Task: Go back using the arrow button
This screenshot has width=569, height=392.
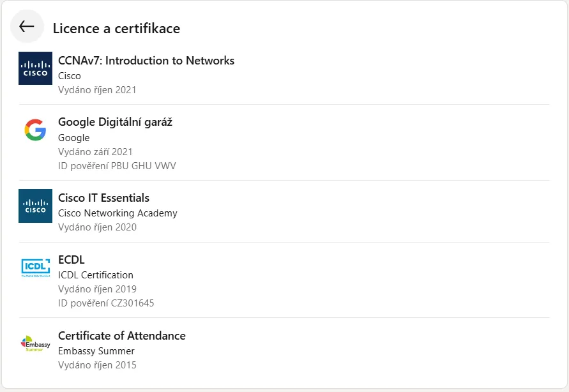Action: tap(27, 27)
